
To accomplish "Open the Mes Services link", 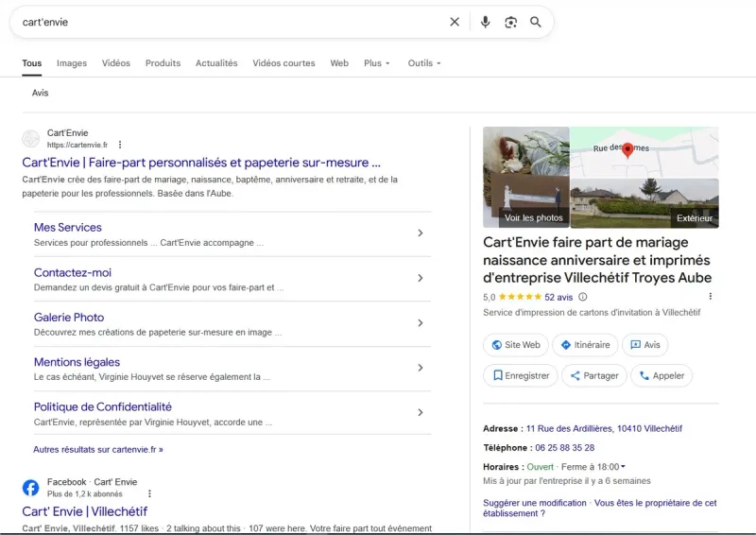I will coord(68,227).
